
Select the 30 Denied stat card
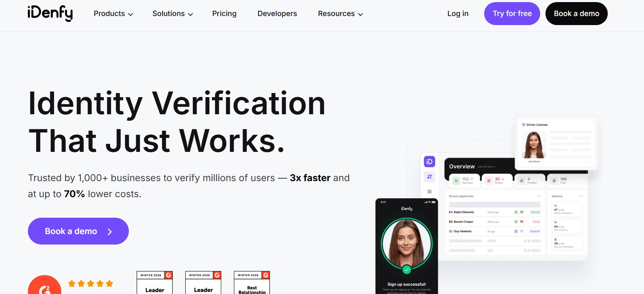click(497, 180)
